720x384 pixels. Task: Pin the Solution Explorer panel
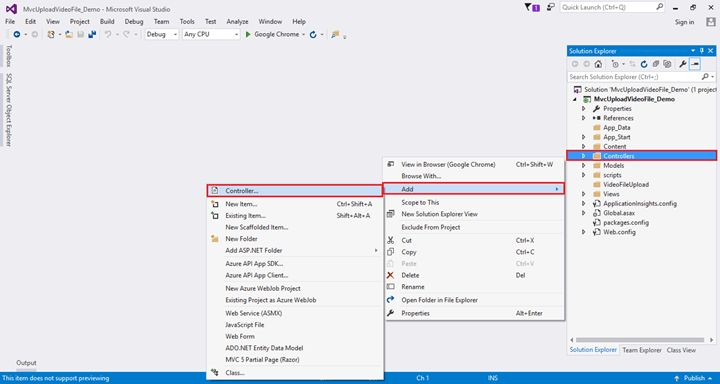702,51
